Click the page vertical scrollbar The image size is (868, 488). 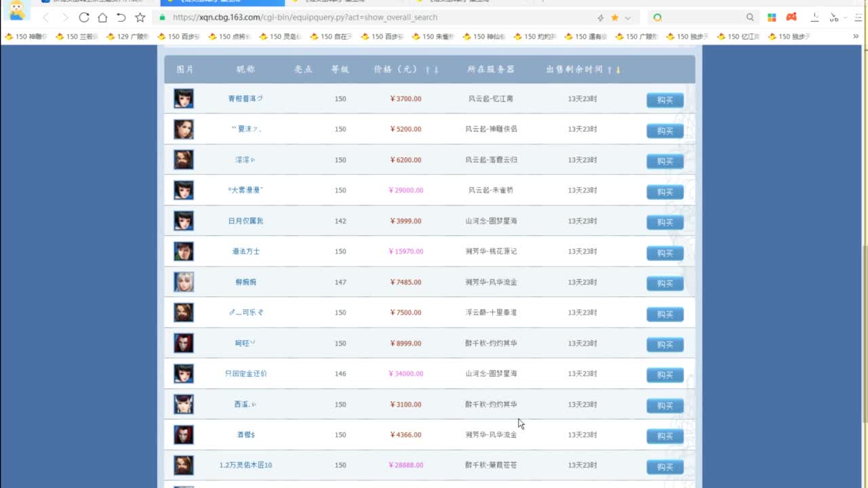point(864,305)
